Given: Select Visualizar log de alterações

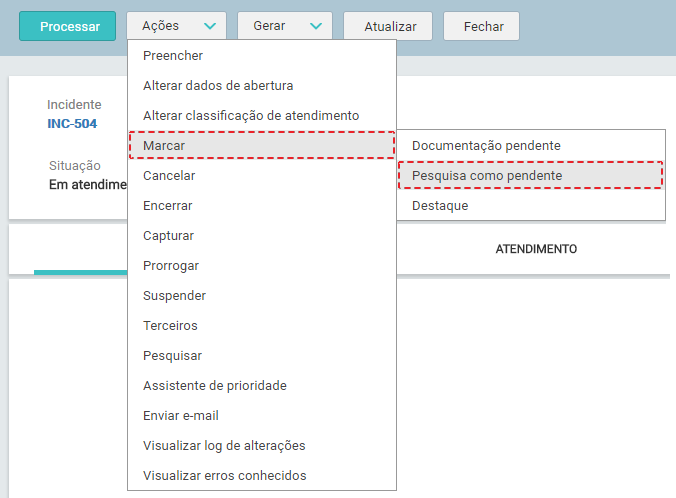Looking at the screenshot, I should tap(262, 445).
